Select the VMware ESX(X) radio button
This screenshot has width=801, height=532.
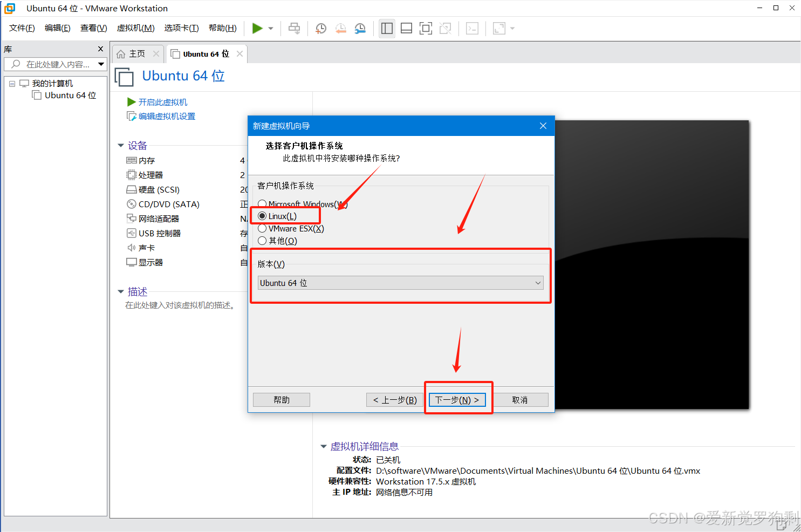click(262, 228)
